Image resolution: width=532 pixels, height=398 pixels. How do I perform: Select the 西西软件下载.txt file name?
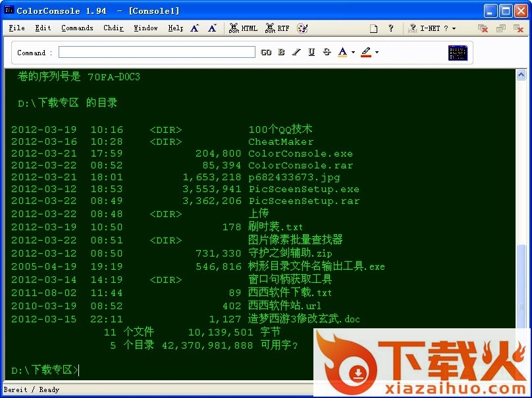290,293
